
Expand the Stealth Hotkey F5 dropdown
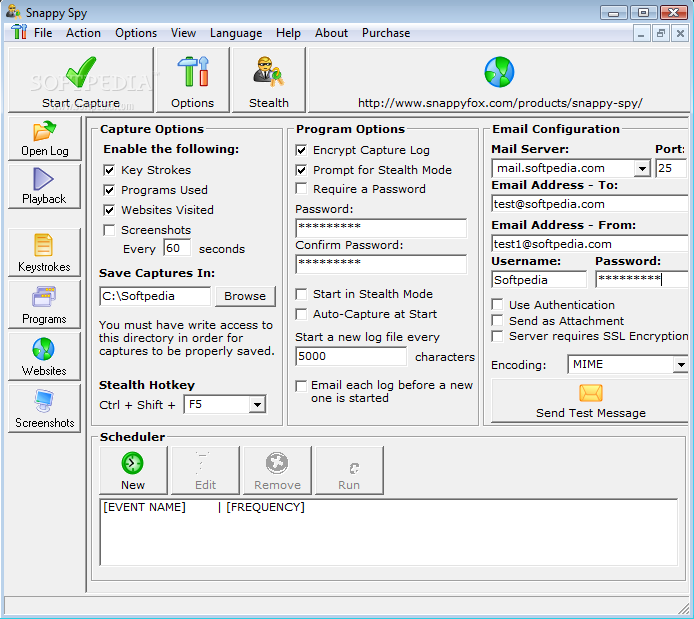[257, 404]
